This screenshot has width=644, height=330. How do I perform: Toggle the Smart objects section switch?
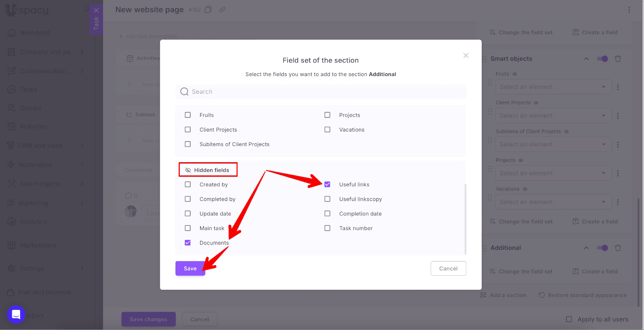(603, 59)
